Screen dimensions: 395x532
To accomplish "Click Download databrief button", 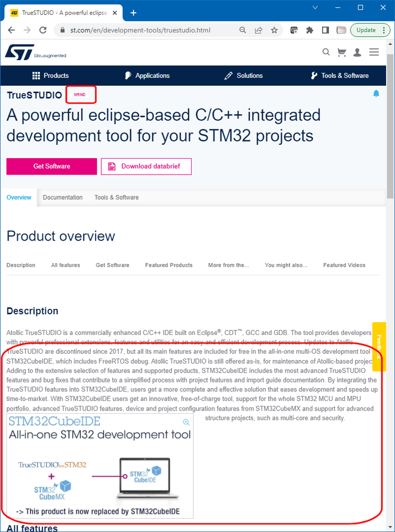I will pos(146,166).
